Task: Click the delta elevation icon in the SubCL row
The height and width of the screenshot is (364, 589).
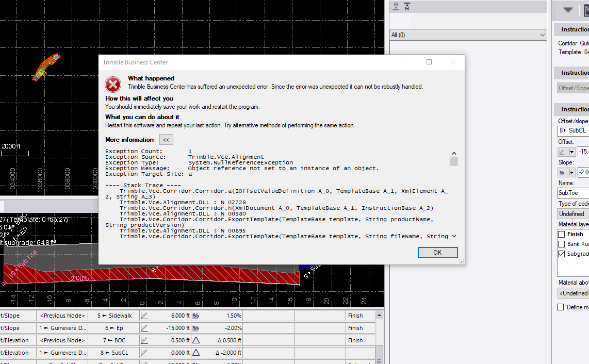Action: click(x=195, y=353)
